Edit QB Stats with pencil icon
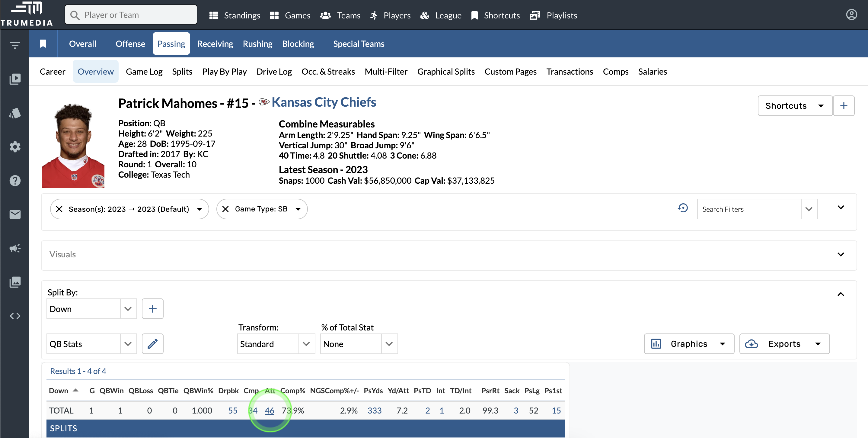Screen dimensions: 868x438 point(152,344)
